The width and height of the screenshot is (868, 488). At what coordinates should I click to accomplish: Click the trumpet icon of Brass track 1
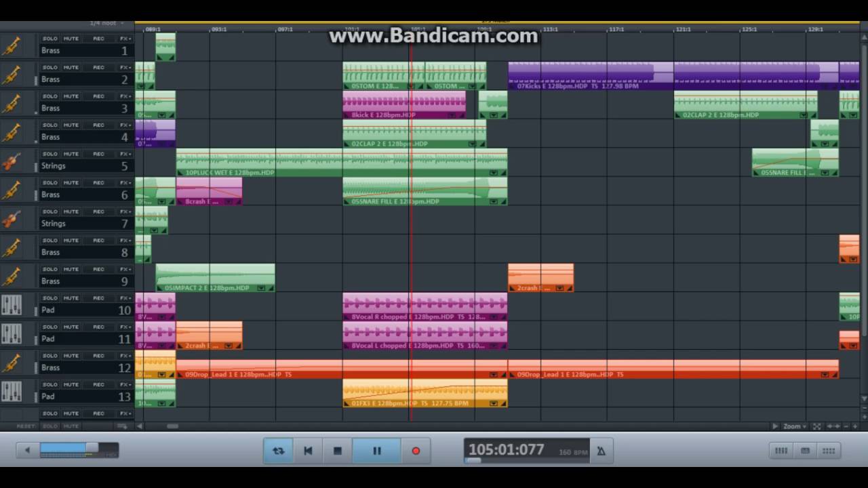[x=12, y=46]
